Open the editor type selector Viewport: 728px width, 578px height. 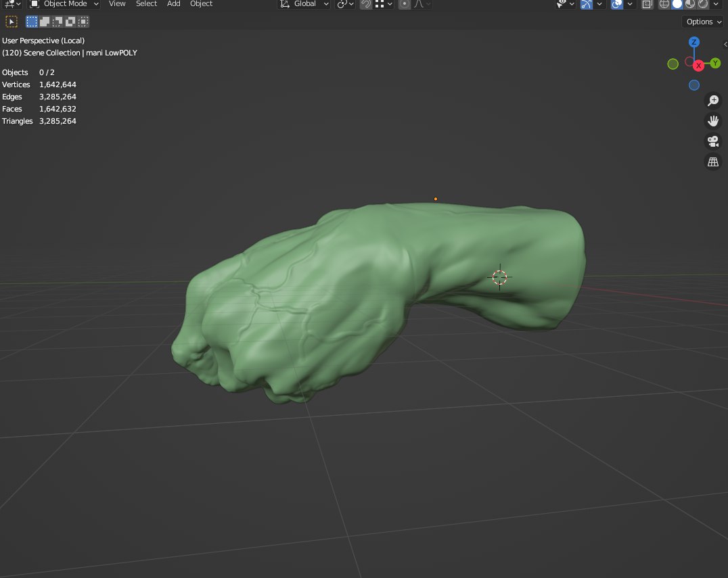pyautogui.click(x=12, y=3)
